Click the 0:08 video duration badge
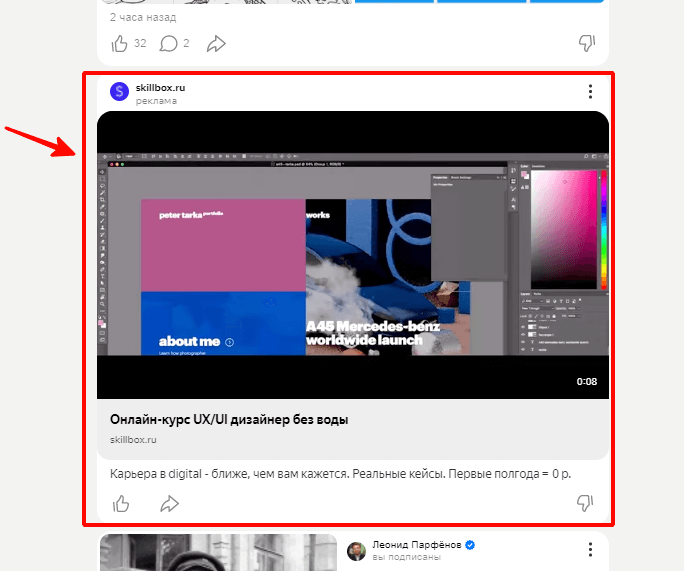 point(586,381)
